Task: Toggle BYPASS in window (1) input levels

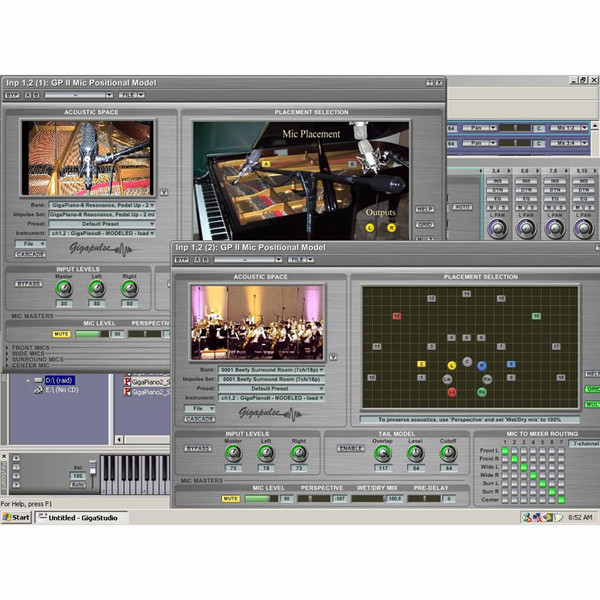Action: [x=29, y=284]
